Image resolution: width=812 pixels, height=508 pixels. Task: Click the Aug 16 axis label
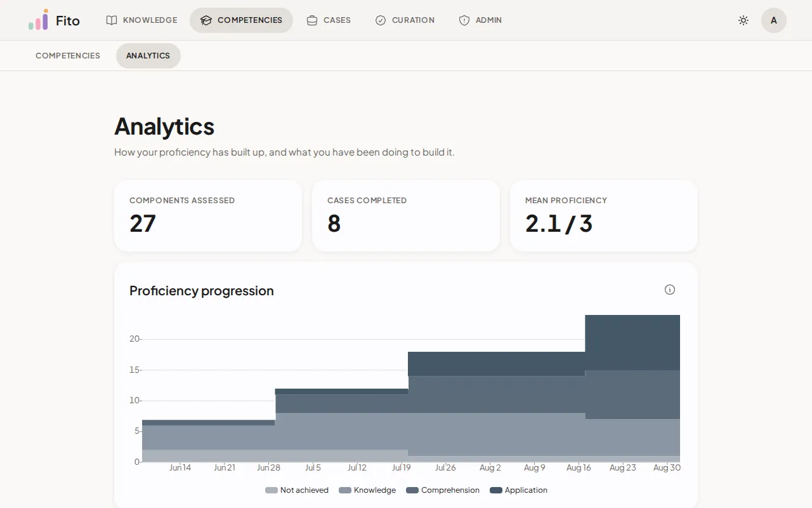pos(579,468)
